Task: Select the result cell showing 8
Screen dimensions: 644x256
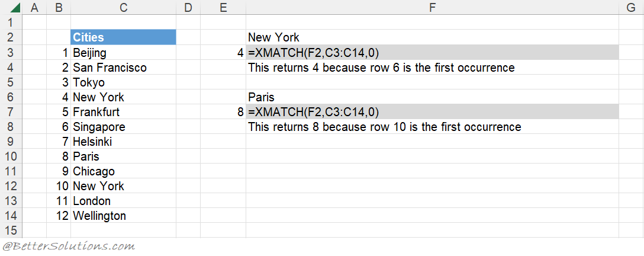Action: [x=223, y=112]
